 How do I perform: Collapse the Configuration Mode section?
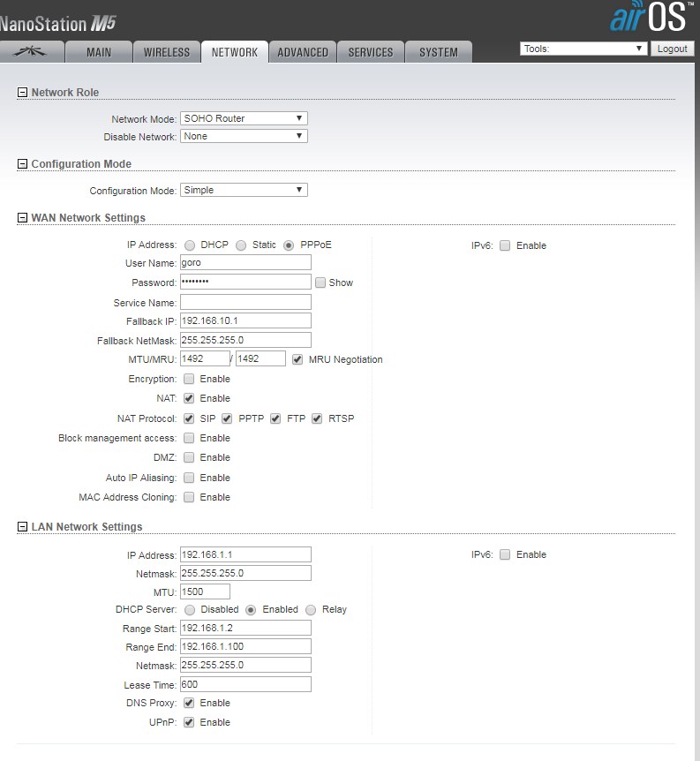coord(22,164)
